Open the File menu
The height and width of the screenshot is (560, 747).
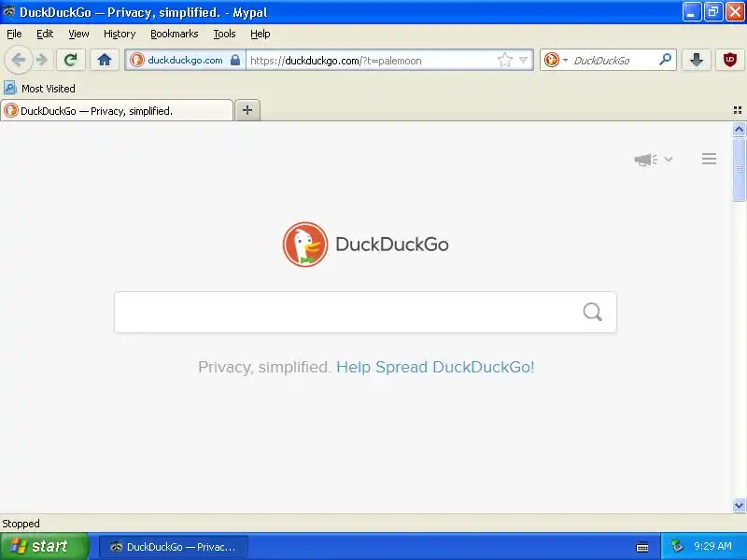[14, 34]
